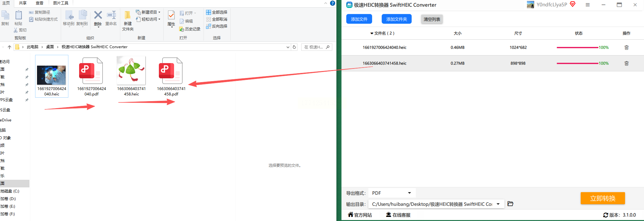Click the Clear list (清空列表) button

click(432, 19)
